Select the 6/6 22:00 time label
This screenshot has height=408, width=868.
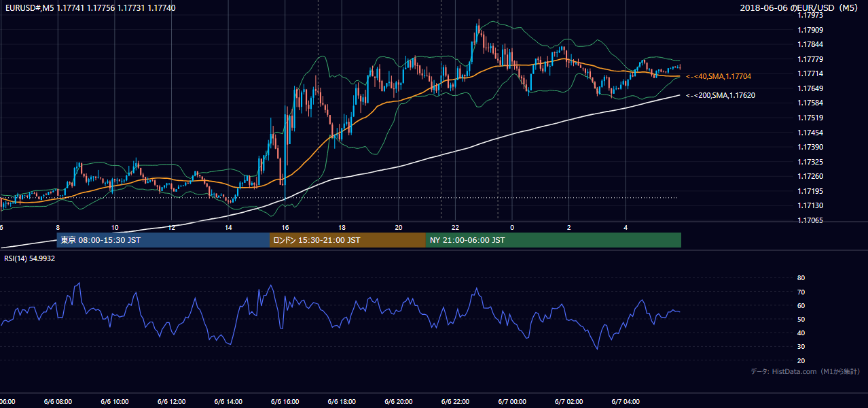[455, 402]
